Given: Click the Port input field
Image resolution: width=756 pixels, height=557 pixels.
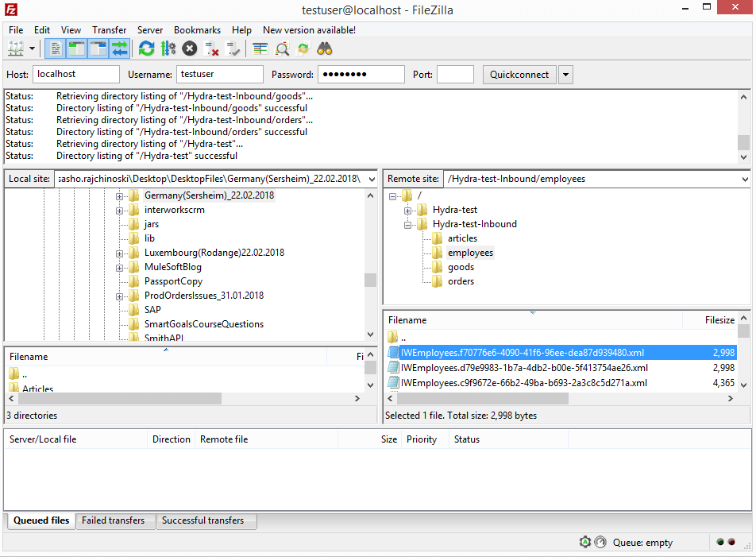Looking at the screenshot, I should (455, 74).
